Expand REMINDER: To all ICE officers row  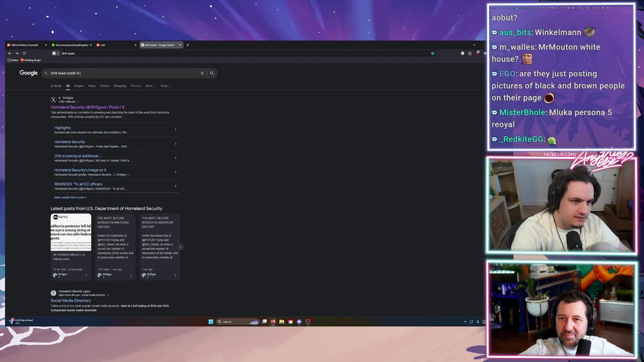pyautogui.click(x=115, y=186)
